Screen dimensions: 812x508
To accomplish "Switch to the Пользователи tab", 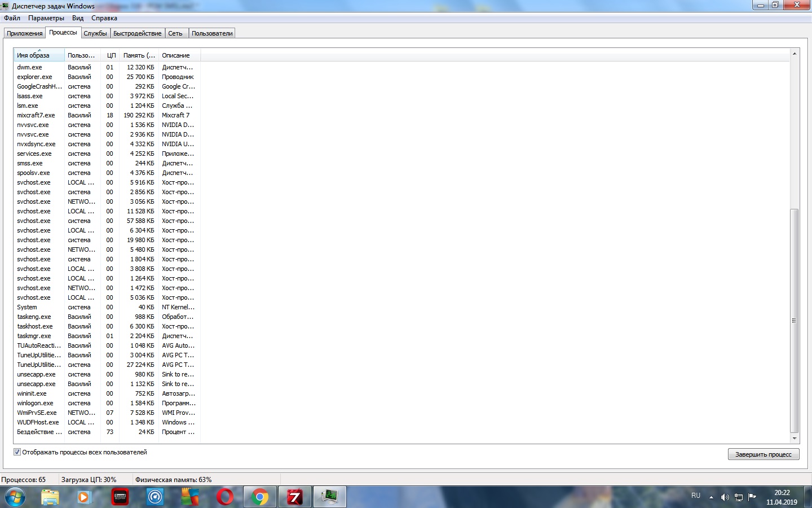I will (212, 33).
